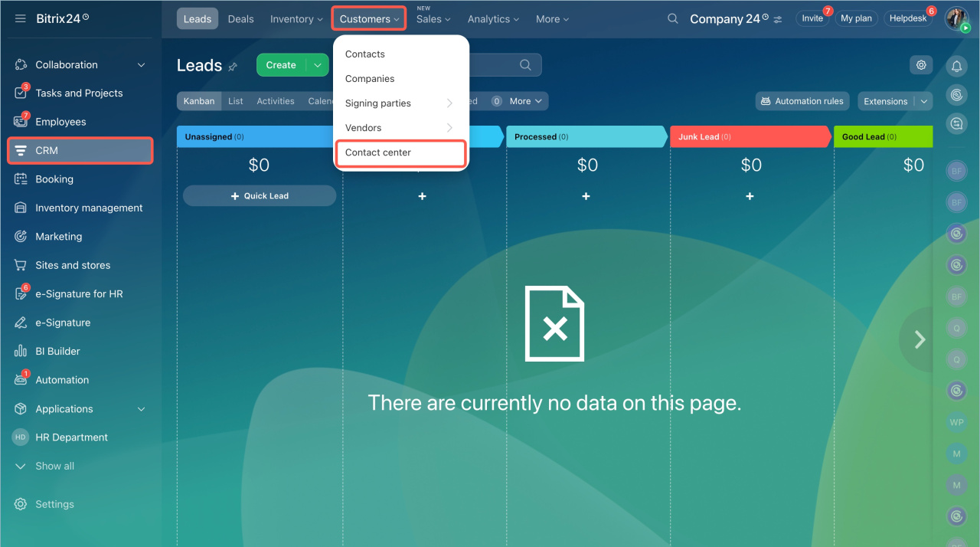The width and height of the screenshot is (980, 547).
Task: Select the WP avatar in the right rail
Action: pos(956,422)
